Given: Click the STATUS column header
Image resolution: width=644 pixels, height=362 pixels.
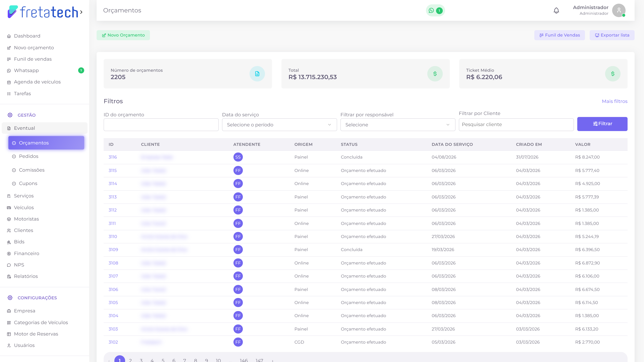Looking at the screenshot, I should click(x=349, y=144).
